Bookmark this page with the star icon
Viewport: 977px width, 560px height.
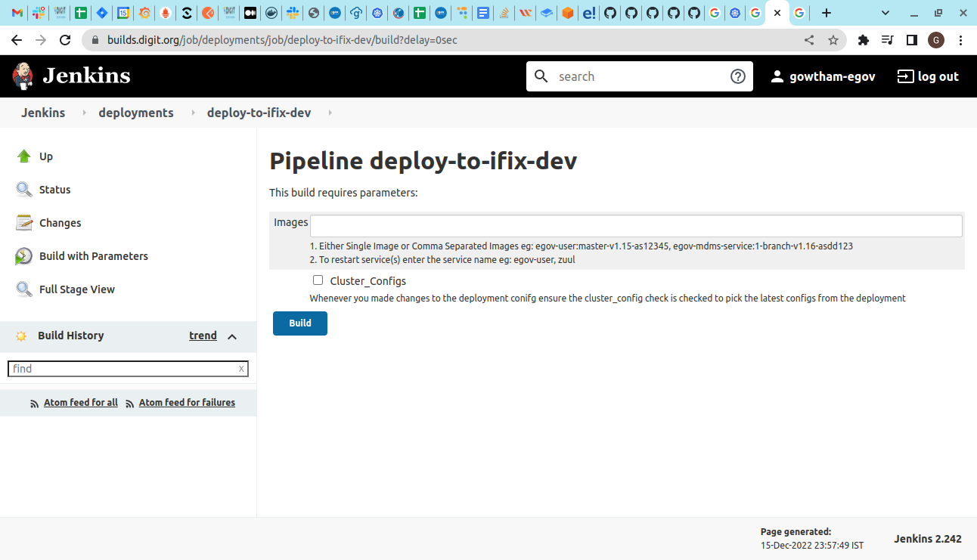tap(833, 40)
